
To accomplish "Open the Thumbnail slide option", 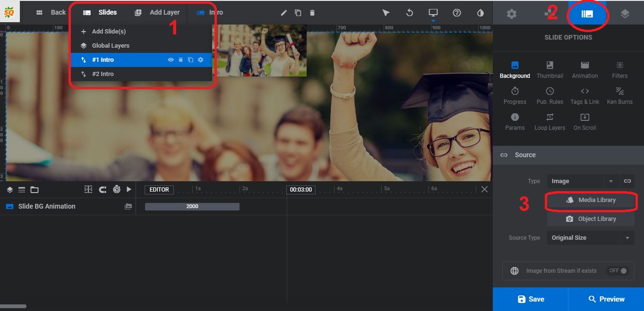I will pos(550,70).
